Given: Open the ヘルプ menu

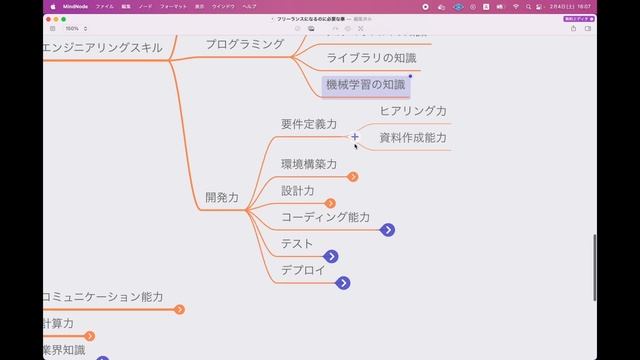Looking at the screenshot, I should point(249,7).
